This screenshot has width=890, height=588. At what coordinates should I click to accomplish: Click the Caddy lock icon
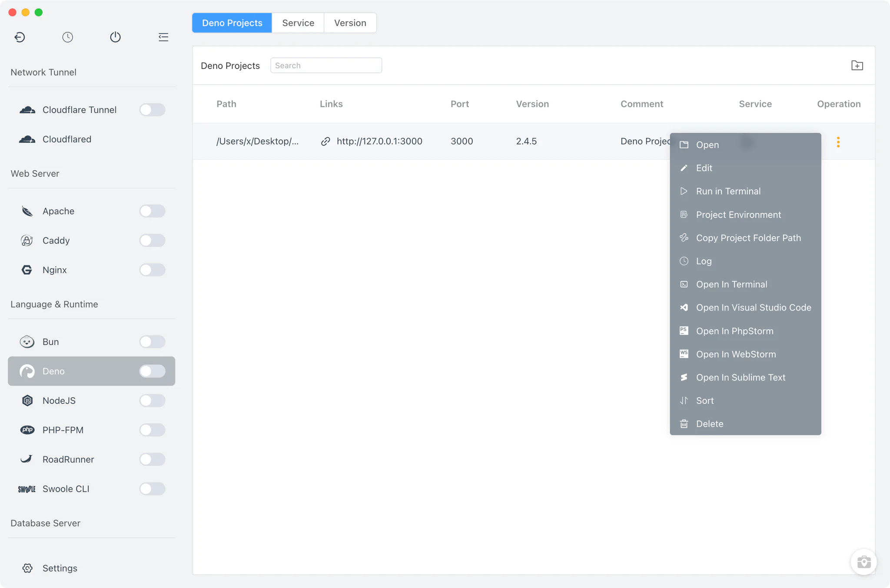click(27, 241)
